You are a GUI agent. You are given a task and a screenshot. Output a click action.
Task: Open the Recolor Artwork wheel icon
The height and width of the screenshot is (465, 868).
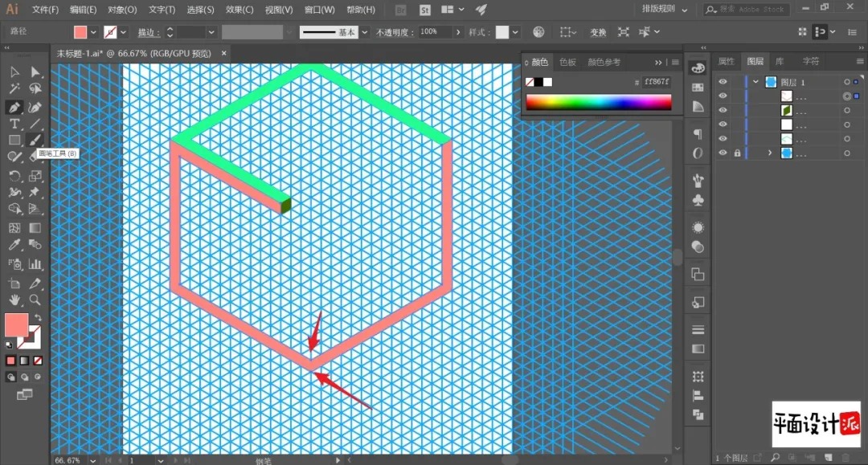538,32
